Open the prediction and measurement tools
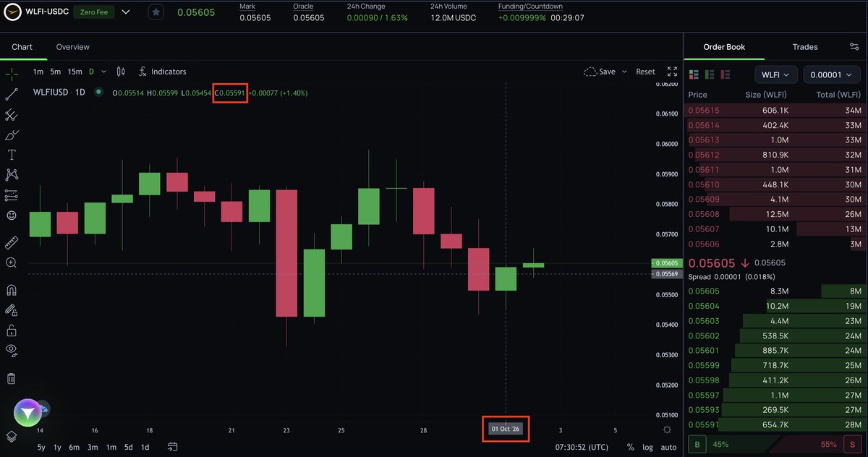The image size is (868, 457). (12, 195)
